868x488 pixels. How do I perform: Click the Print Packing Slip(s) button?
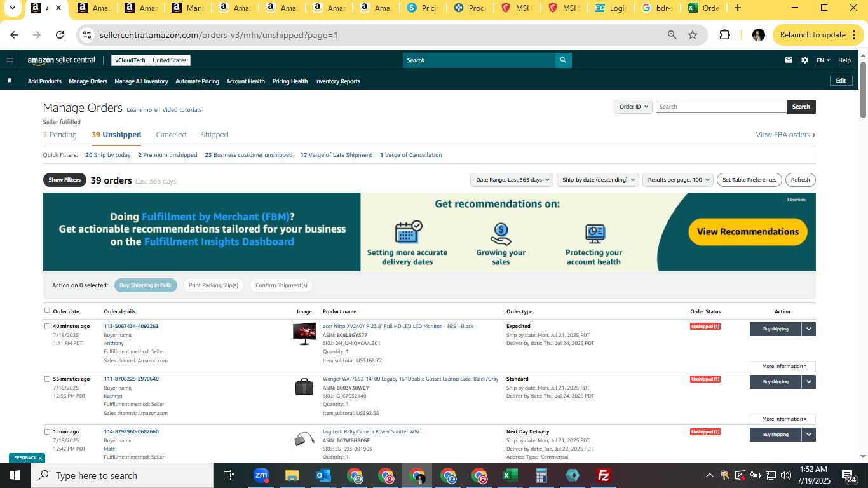(214, 285)
